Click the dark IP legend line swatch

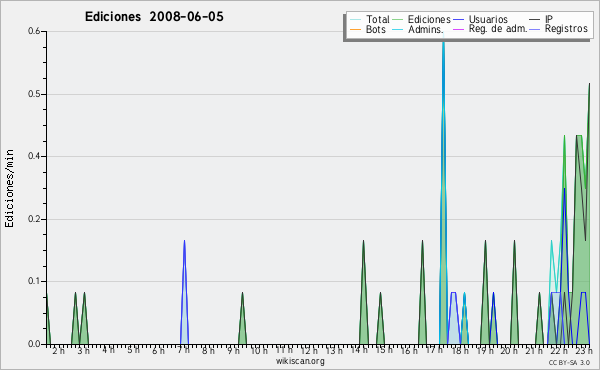535,20
